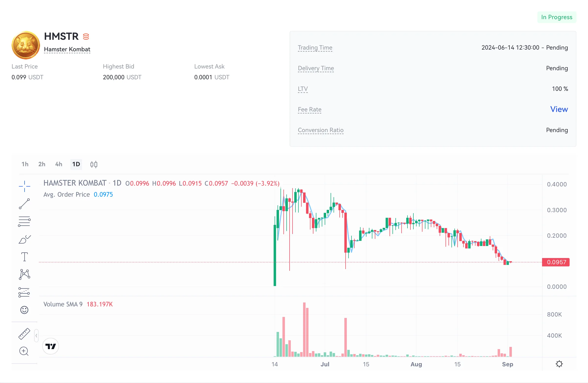Open the forecasting and measurement tools

(x=25, y=292)
